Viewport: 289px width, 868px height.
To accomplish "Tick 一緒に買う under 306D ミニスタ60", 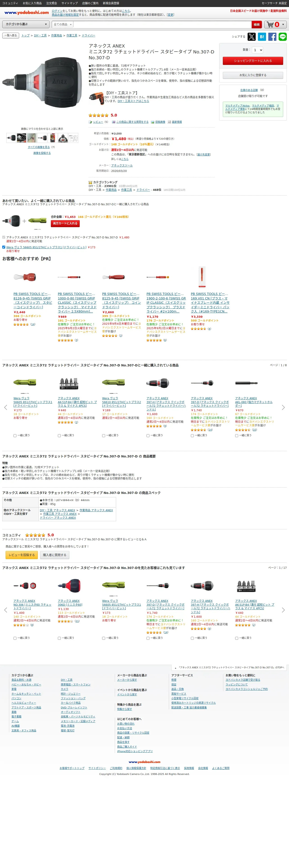I will pyautogui.click(x=59, y=638).
